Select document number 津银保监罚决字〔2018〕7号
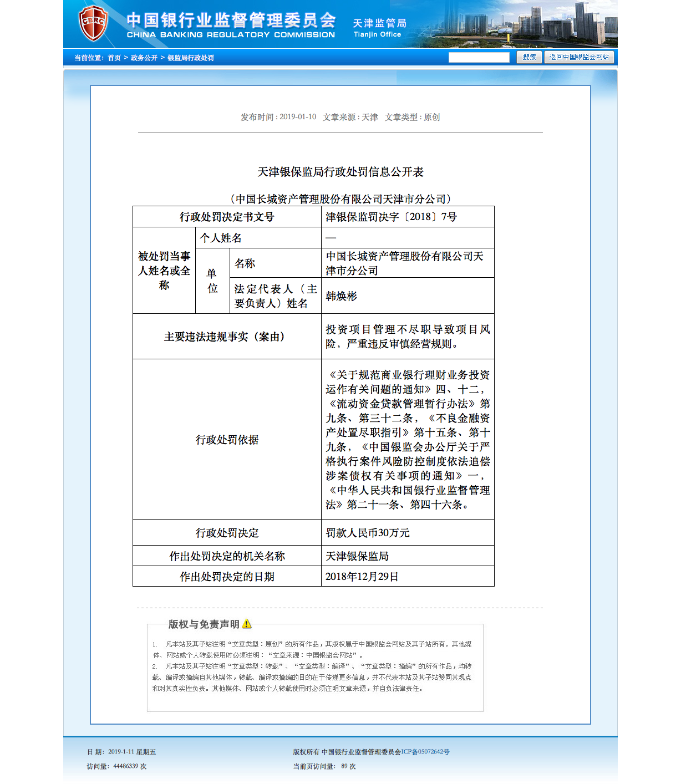This screenshot has width=681, height=784. tap(392, 217)
